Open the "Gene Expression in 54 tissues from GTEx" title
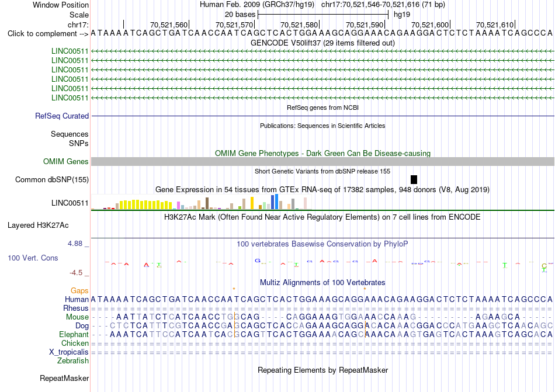Image resolution: width=555 pixels, height=392 pixels. click(322, 190)
